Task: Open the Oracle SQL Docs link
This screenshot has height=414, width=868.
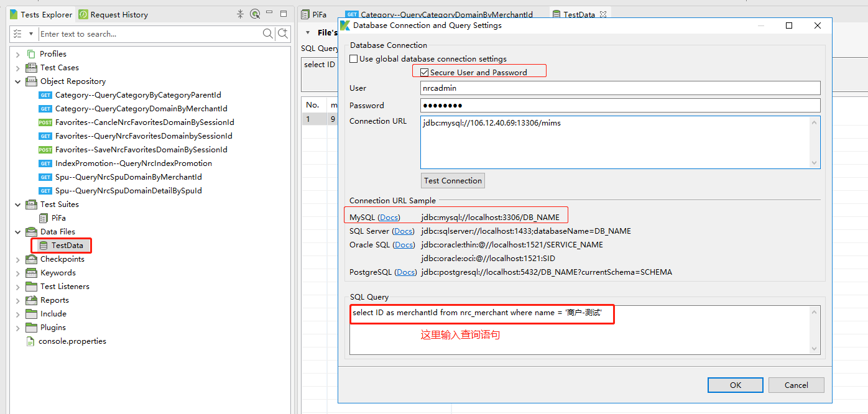Action: point(404,245)
